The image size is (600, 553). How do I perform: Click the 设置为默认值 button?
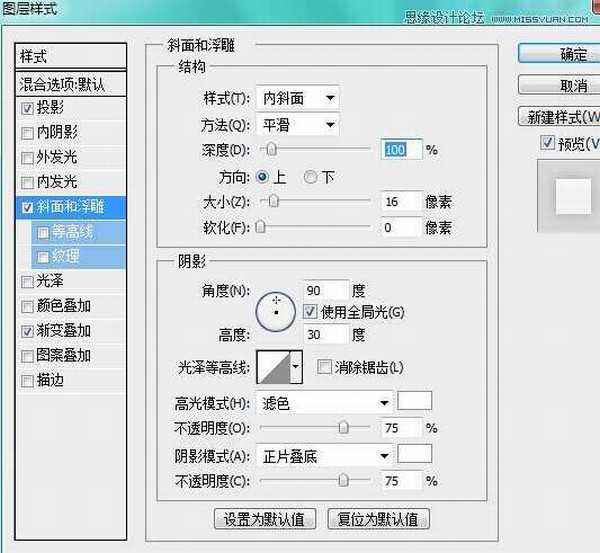tap(265, 519)
